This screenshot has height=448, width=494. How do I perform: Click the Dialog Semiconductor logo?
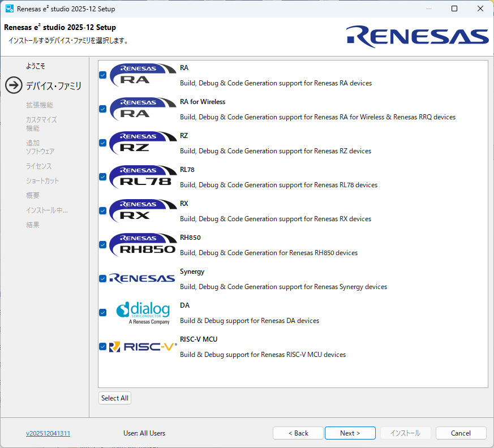coord(143,312)
